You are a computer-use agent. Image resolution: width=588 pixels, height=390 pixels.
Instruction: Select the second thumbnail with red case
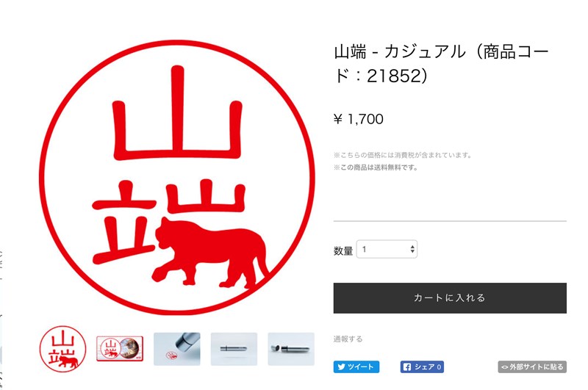pos(120,348)
